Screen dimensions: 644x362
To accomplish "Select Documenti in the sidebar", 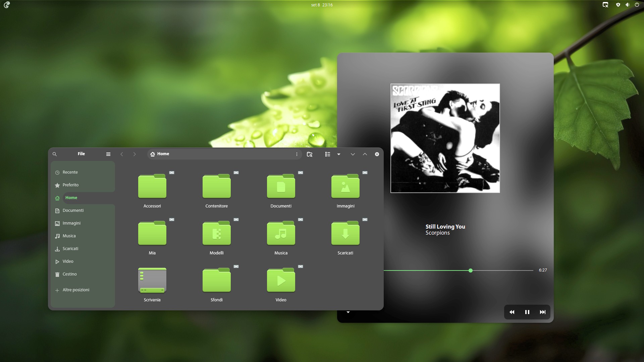I will point(83,210).
